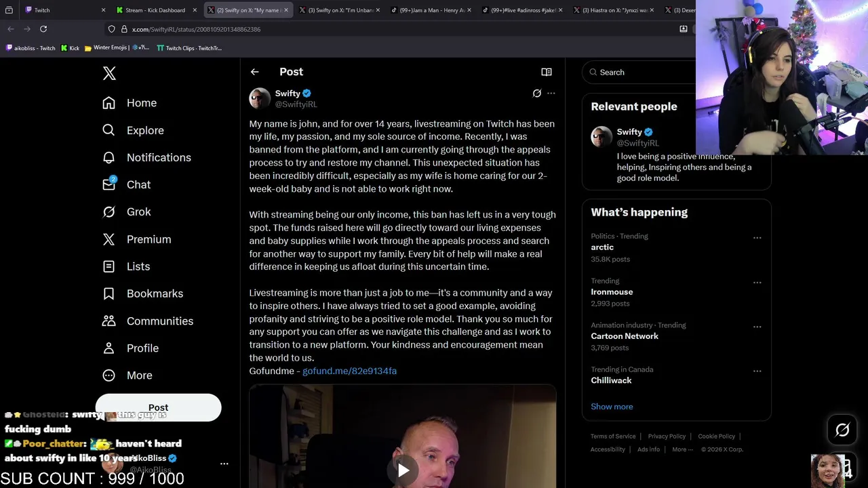This screenshot has width=868, height=488.
Task: Open account menu three dots near AikoBliss
Action: click(224, 464)
